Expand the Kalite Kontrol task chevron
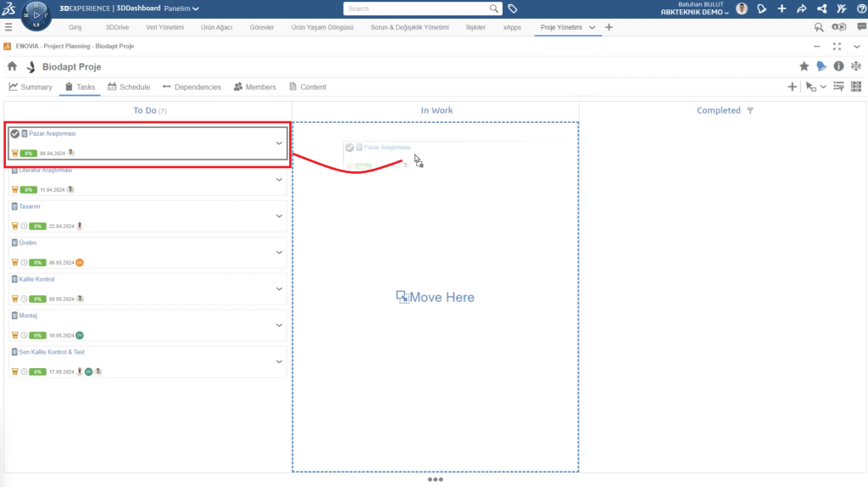Viewport: 868px width, 487px height. [279, 289]
